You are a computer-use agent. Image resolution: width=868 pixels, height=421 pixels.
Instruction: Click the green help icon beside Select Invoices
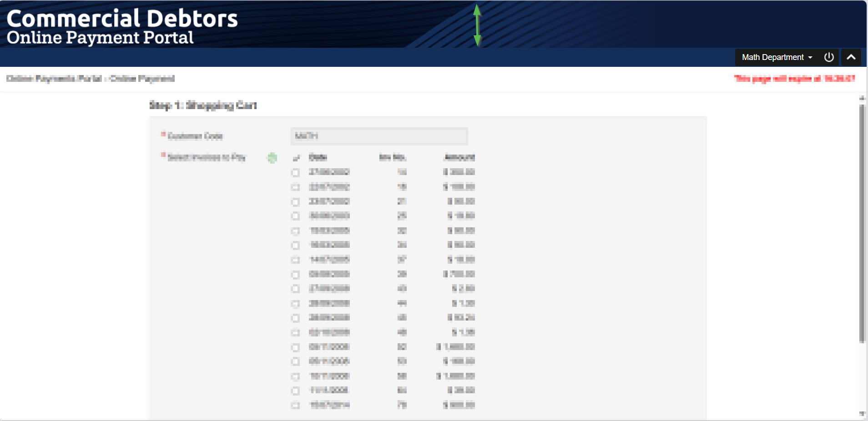tap(272, 158)
